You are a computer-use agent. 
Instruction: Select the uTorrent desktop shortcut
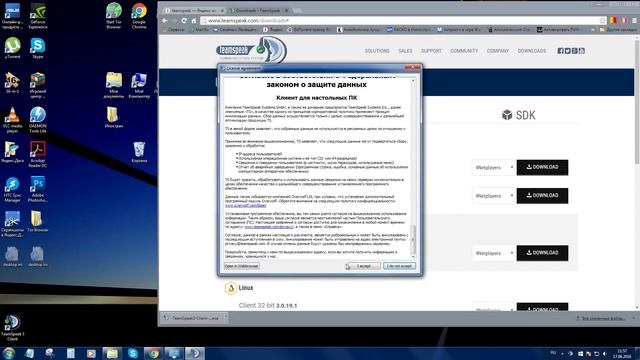[12, 48]
